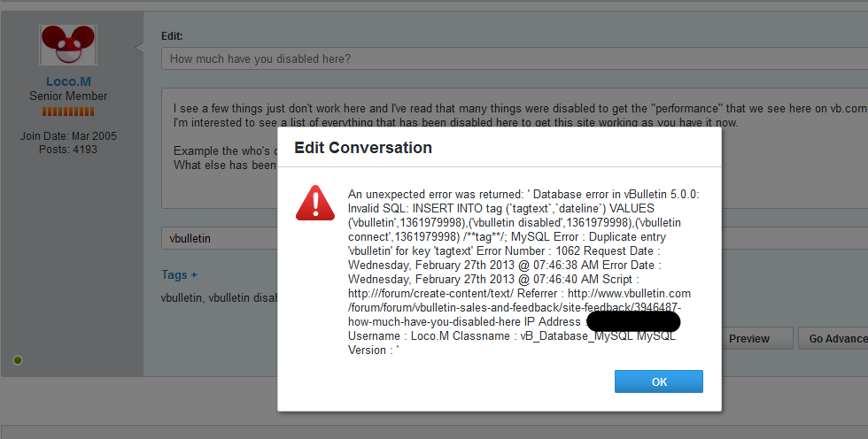Viewport: 868px width, 439px height.
Task: Click the 'Join Date: Mar 2005' text
Action: pos(69,135)
